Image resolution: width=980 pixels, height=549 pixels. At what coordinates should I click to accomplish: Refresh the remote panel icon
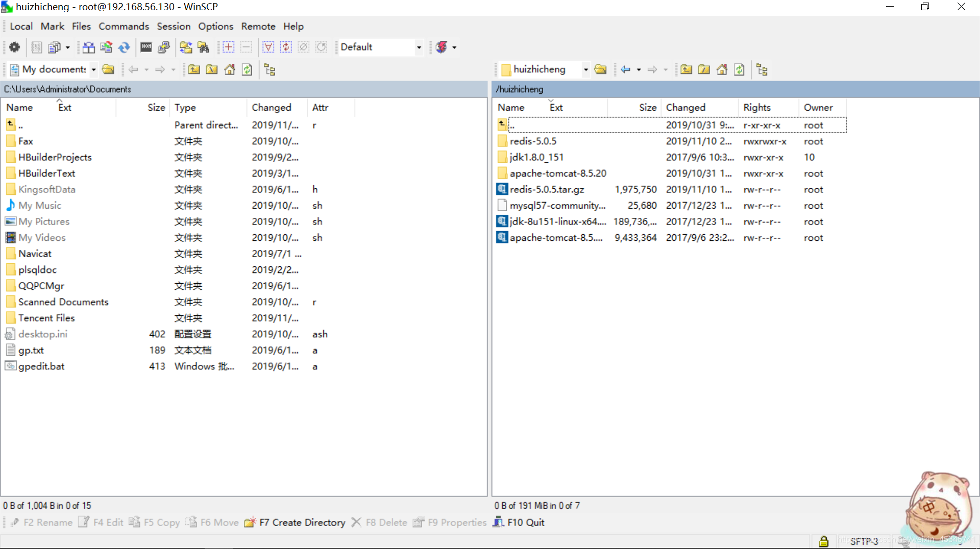(x=740, y=69)
